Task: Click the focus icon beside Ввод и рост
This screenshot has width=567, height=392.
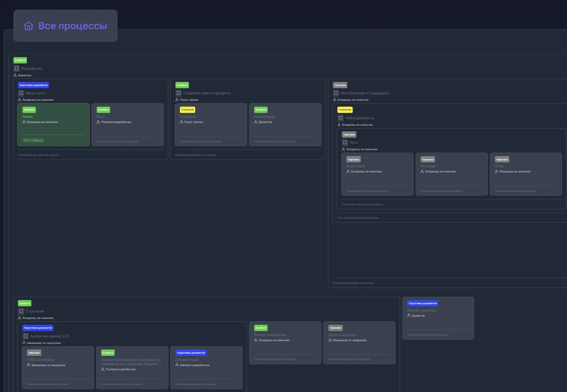Action: [21, 93]
